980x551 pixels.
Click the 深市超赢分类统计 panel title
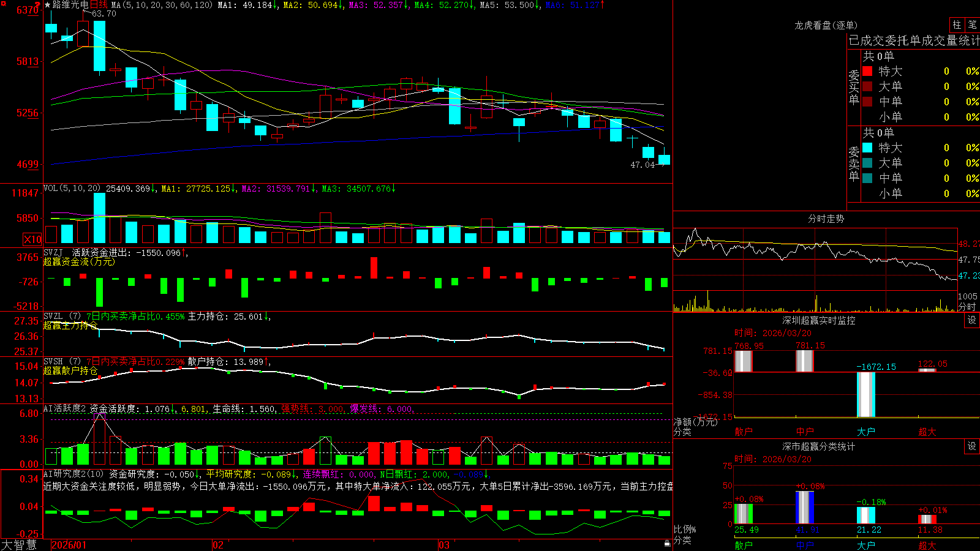tap(819, 446)
